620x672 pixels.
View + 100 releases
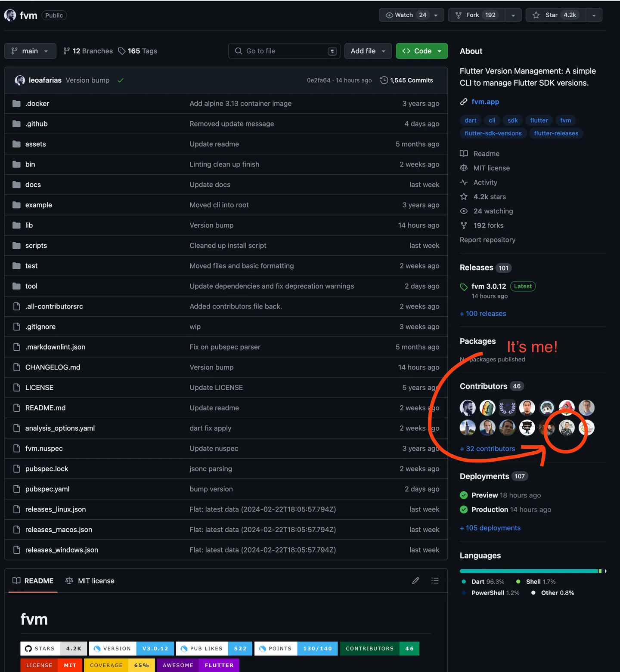point(483,314)
